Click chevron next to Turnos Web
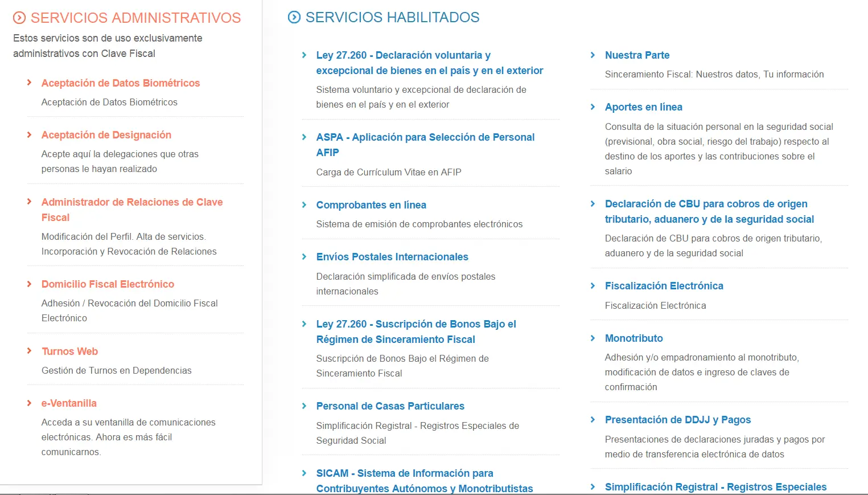Image resolution: width=868 pixels, height=495 pixels. (29, 351)
